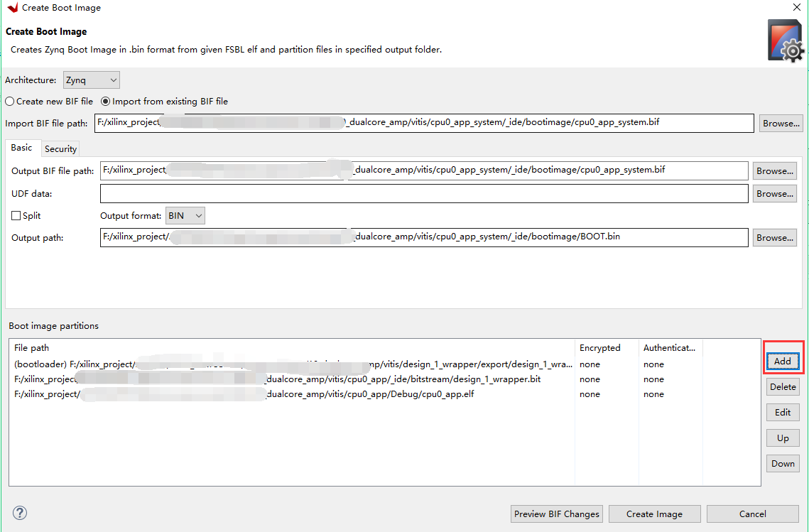The width and height of the screenshot is (809, 532).
Task: Click the Import BIF file path field
Action: (424, 123)
